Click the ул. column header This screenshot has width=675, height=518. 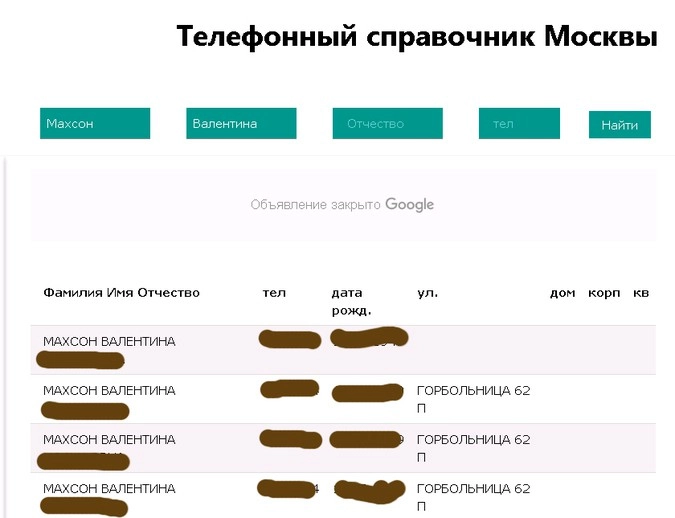point(427,293)
